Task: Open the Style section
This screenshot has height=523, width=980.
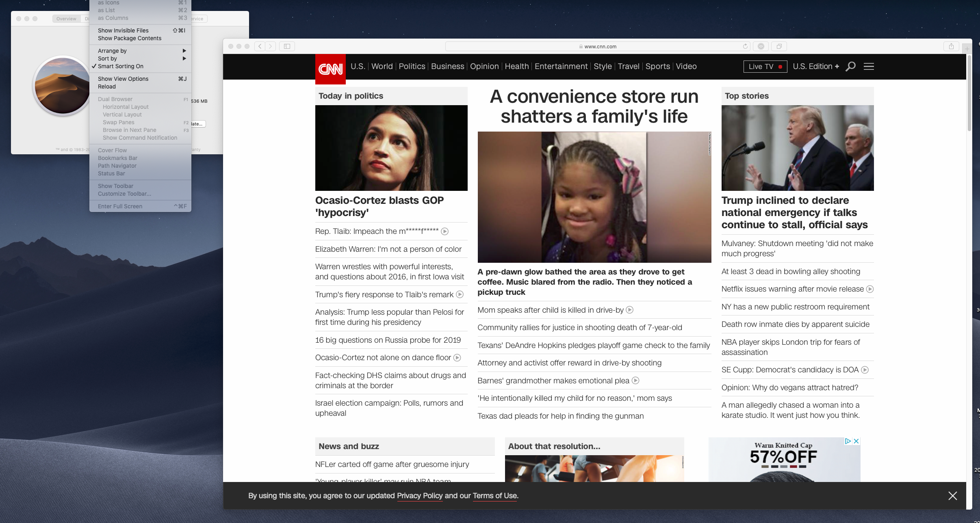Action: pos(603,66)
